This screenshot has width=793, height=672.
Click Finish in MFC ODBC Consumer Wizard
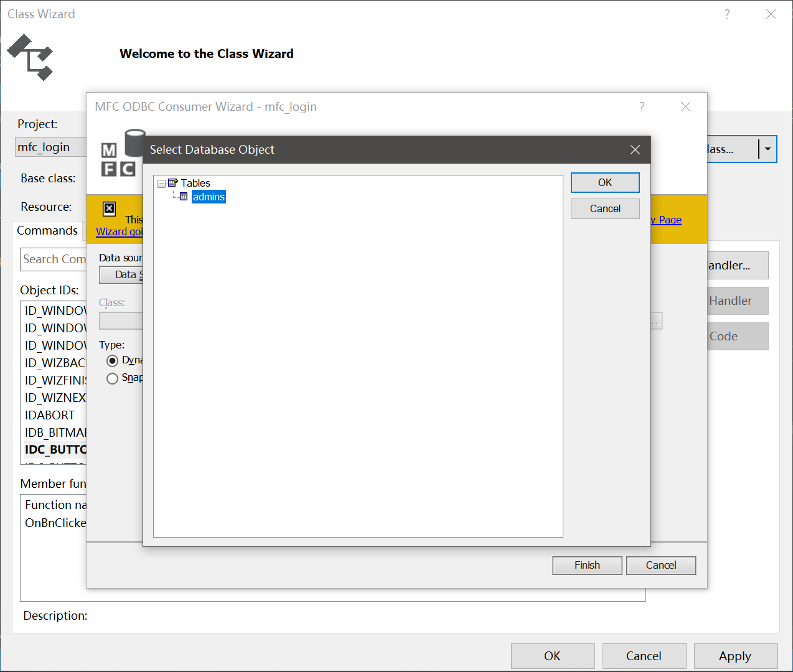click(x=587, y=565)
